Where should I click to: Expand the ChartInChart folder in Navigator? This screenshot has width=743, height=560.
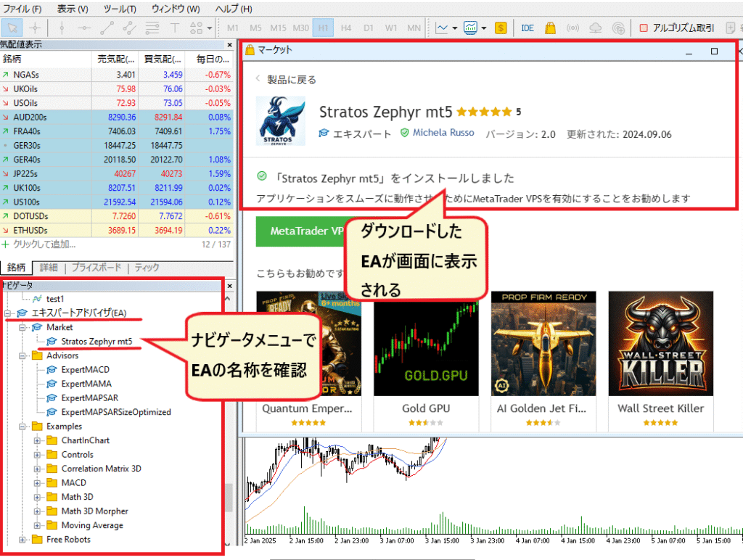click(x=37, y=440)
